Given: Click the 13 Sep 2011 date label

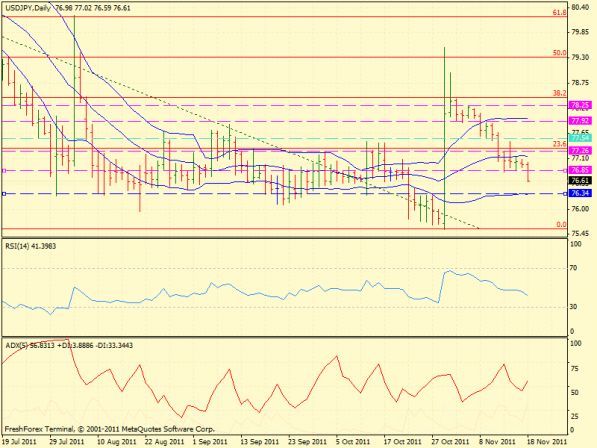Looking at the screenshot, I should coord(260,442).
